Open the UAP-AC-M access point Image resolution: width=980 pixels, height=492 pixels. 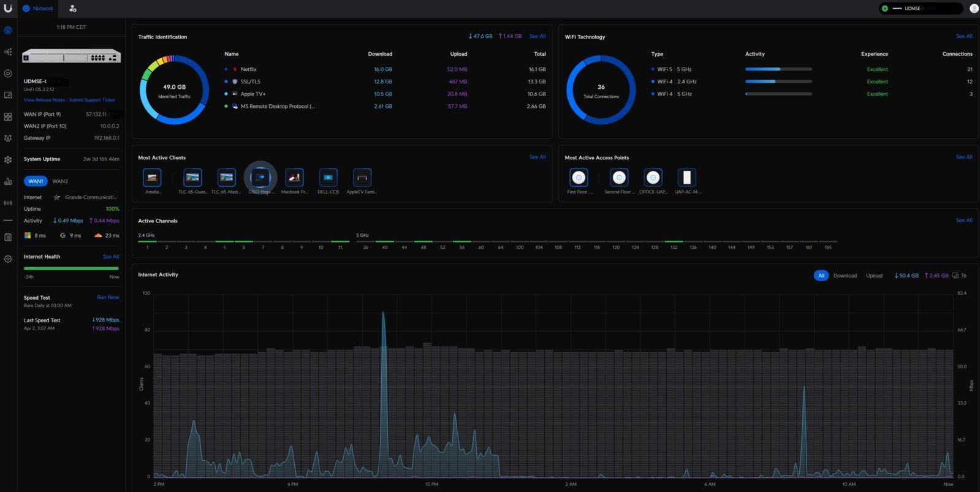tap(687, 178)
